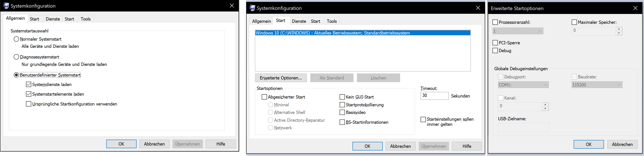Screen dimensions: 644x156
Task: Open the Prozessoranzahl dropdown
Action: 517,31
